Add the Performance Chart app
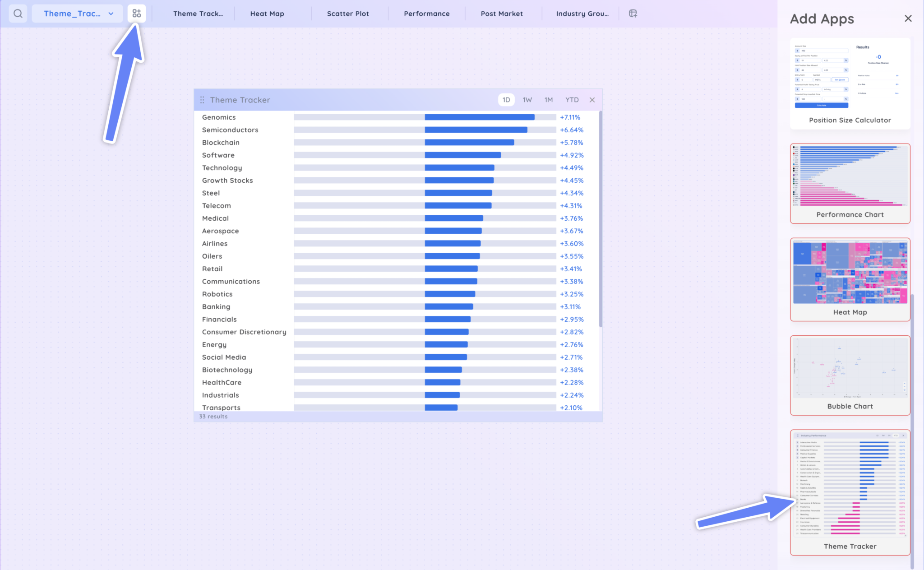The height and width of the screenshot is (570, 924). point(850,183)
